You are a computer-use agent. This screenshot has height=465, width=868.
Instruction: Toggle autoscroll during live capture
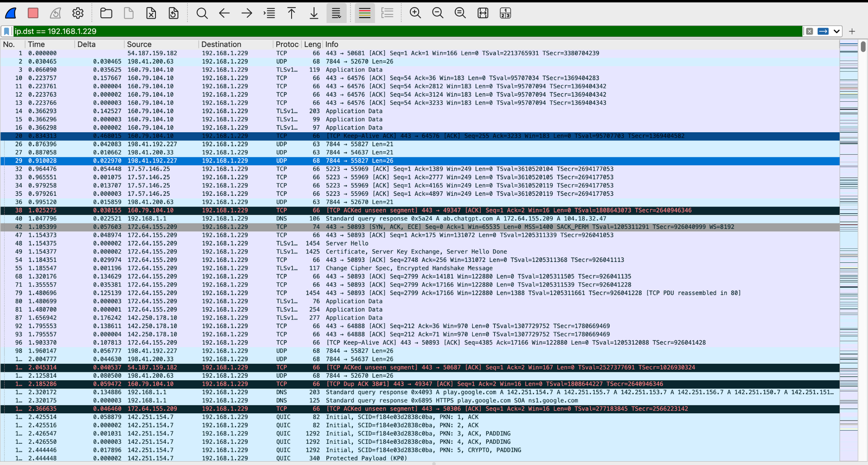[336, 13]
